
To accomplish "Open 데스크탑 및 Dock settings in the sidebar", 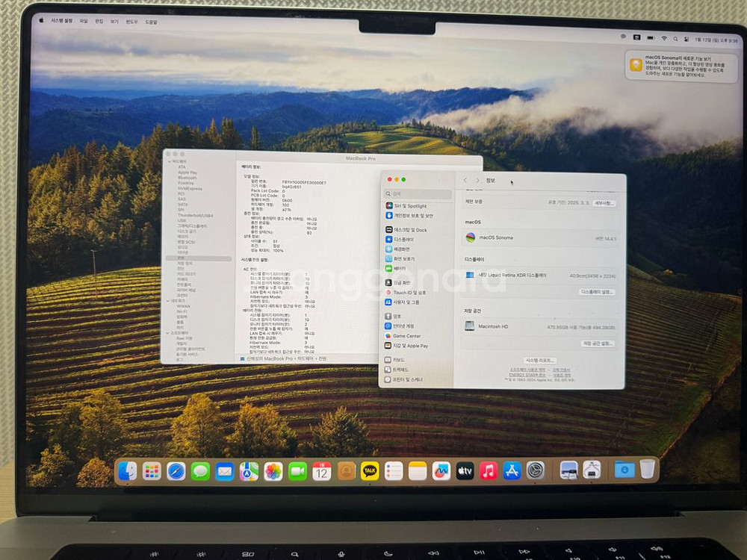I will pos(406,229).
